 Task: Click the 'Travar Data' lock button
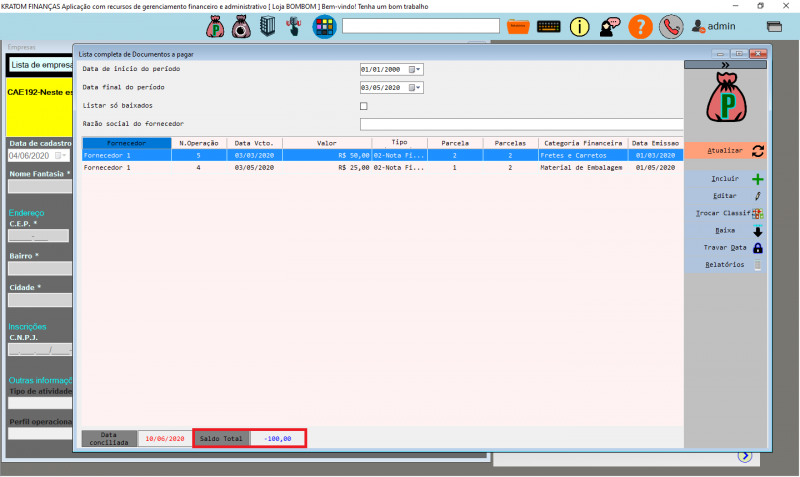pos(734,247)
